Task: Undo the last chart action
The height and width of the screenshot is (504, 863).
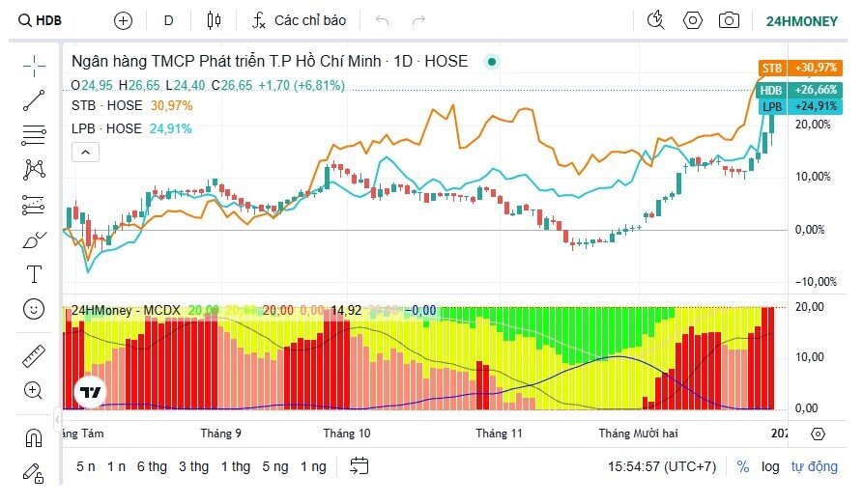Action: tap(382, 21)
